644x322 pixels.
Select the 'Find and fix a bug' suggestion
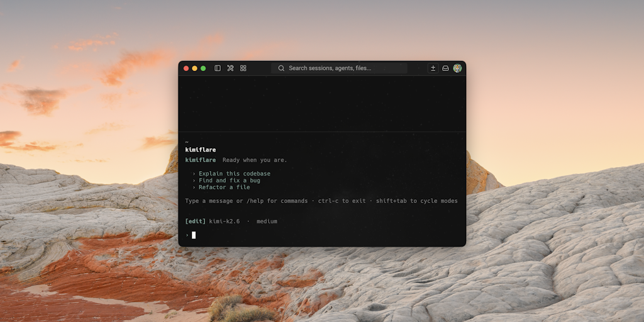[x=229, y=180]
